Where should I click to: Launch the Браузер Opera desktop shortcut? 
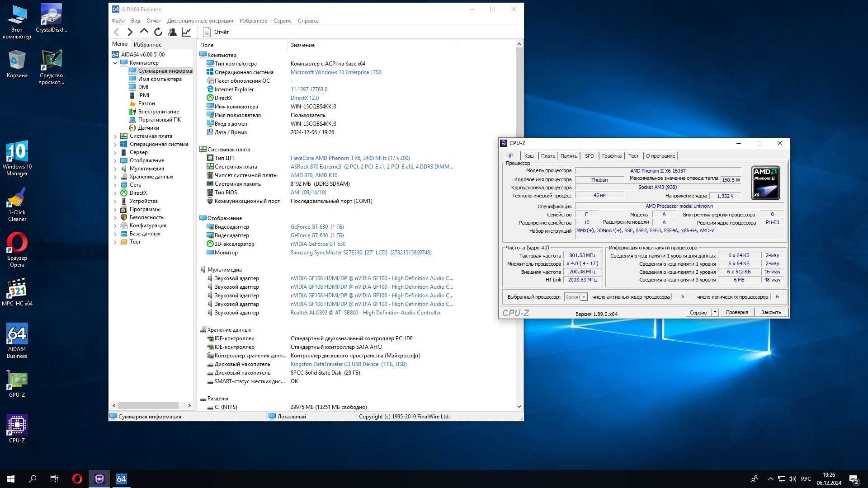point(17,250)
